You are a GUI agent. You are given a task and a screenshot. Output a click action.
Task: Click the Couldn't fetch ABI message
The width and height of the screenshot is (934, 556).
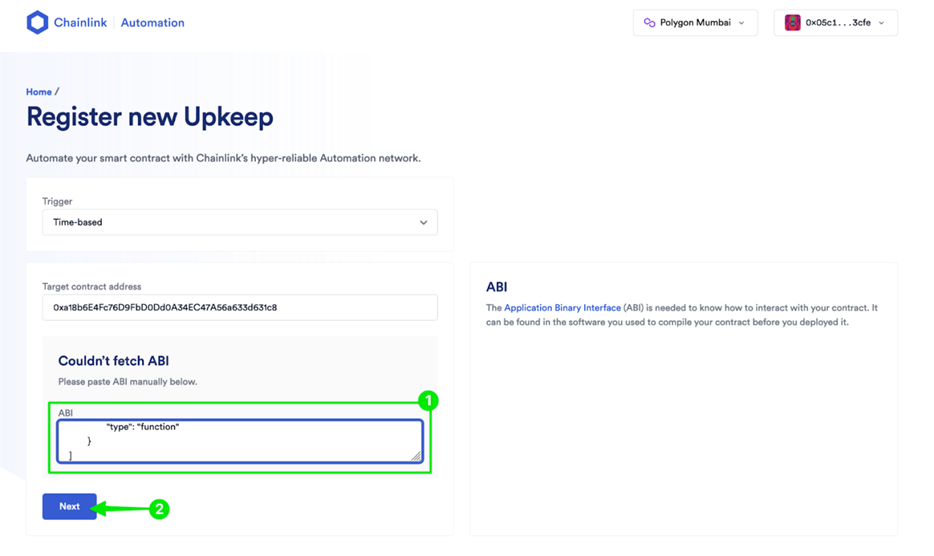114,361
